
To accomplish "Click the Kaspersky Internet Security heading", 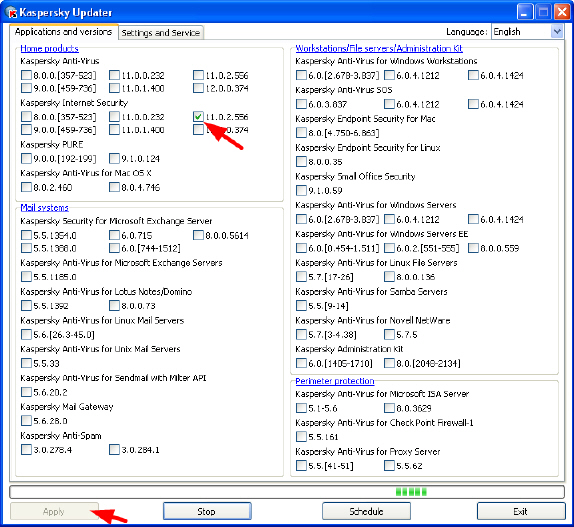I will click(74, 103).
